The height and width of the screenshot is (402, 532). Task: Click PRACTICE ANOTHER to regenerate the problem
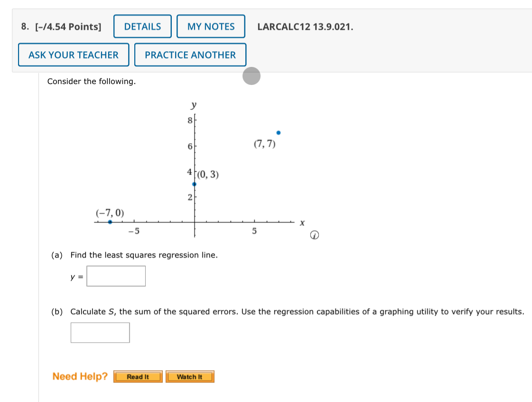pos(190,55)
